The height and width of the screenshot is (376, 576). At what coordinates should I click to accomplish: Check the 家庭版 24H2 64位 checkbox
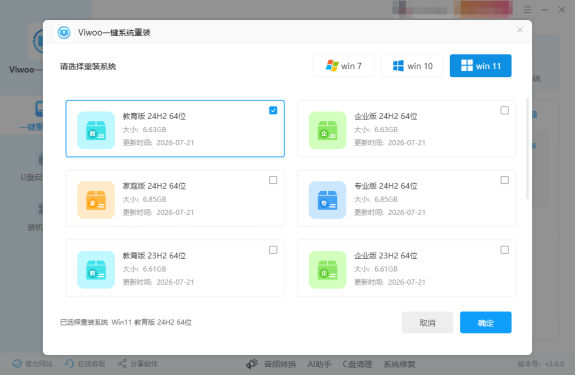pos(273,180)
